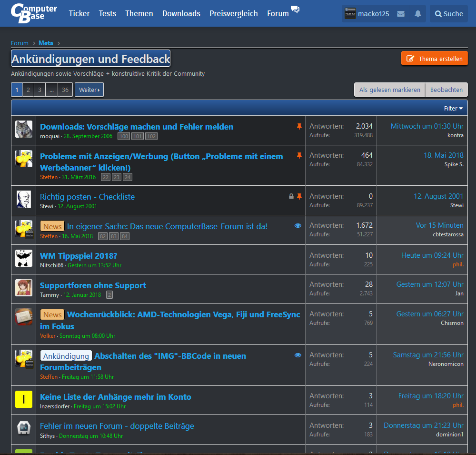476x455 pixels.
Task: Open the Preisvergleich menu
Action: pos(233,13)
